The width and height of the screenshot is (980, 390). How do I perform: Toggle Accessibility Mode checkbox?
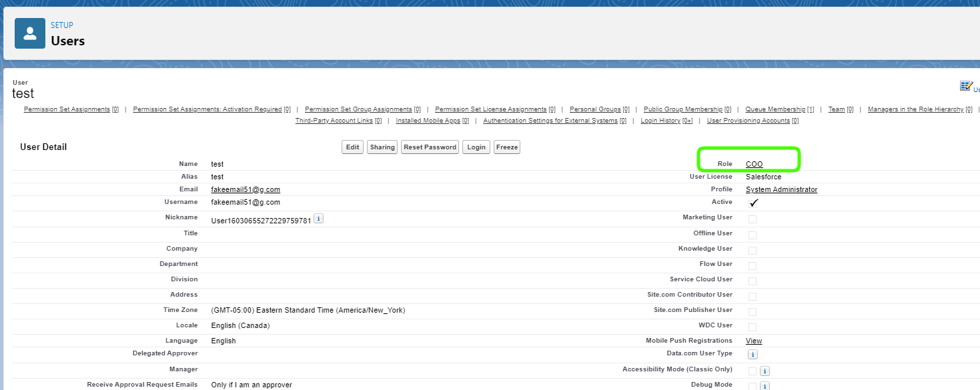[x=753, y=371]
